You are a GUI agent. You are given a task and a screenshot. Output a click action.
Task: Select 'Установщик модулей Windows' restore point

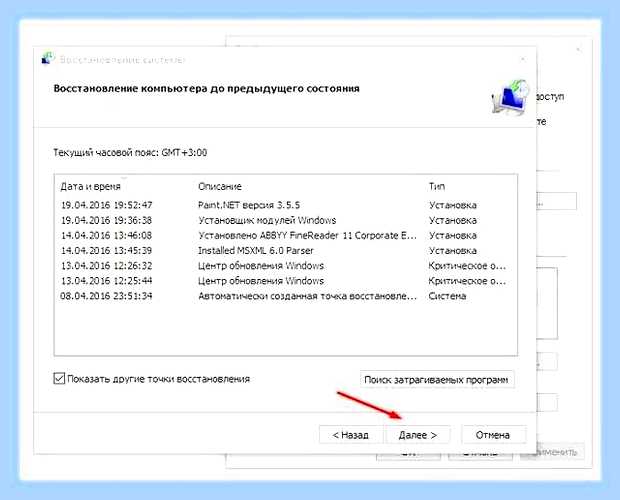coord(285,220)
